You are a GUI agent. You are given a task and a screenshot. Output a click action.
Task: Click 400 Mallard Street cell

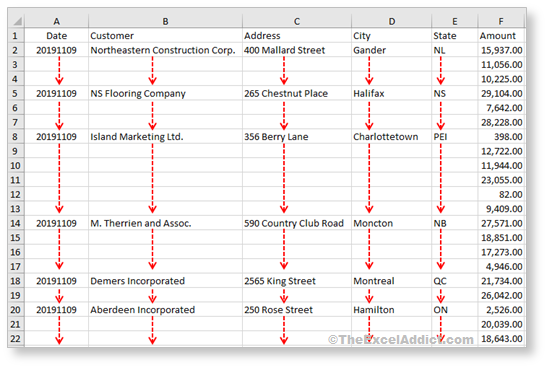click(x=297, y=50)
